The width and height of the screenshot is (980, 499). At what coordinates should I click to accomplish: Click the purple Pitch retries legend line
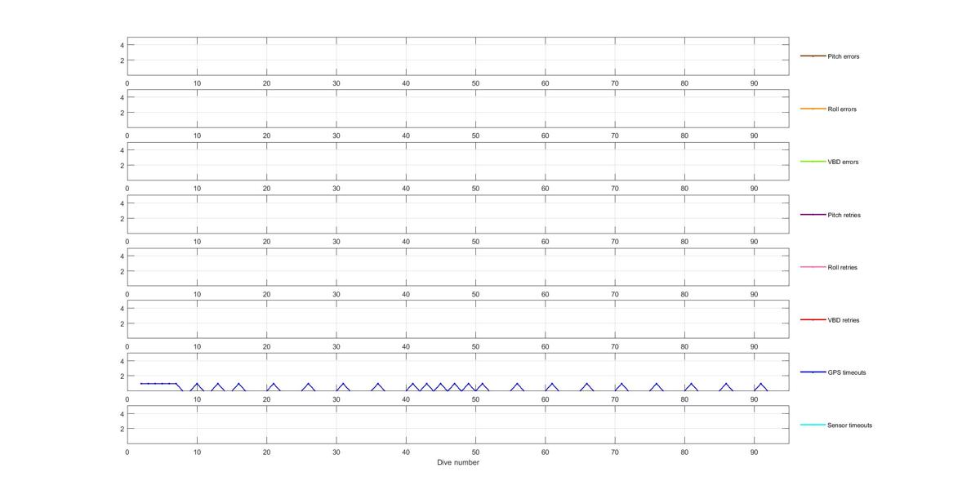point(813,215)
